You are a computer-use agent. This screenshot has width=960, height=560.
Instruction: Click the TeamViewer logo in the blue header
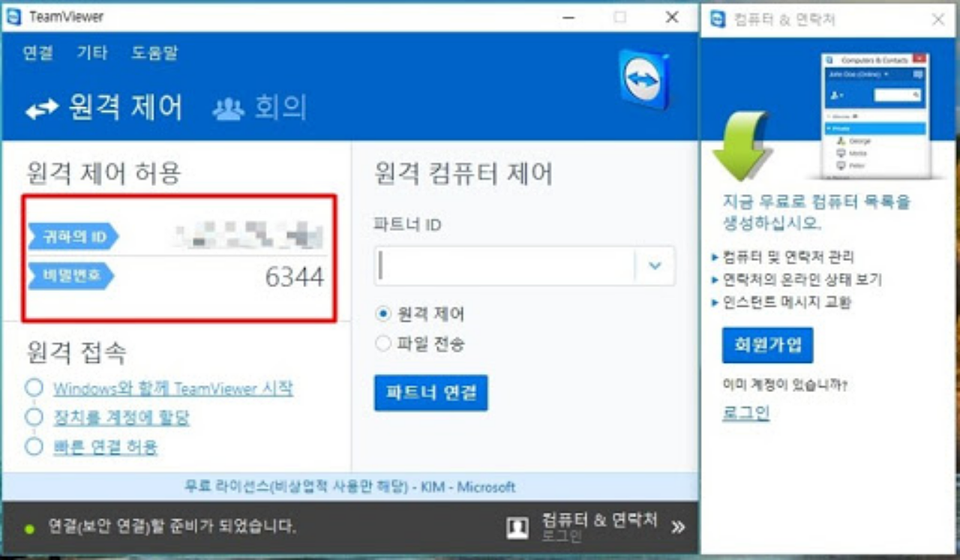pos(645,79)
